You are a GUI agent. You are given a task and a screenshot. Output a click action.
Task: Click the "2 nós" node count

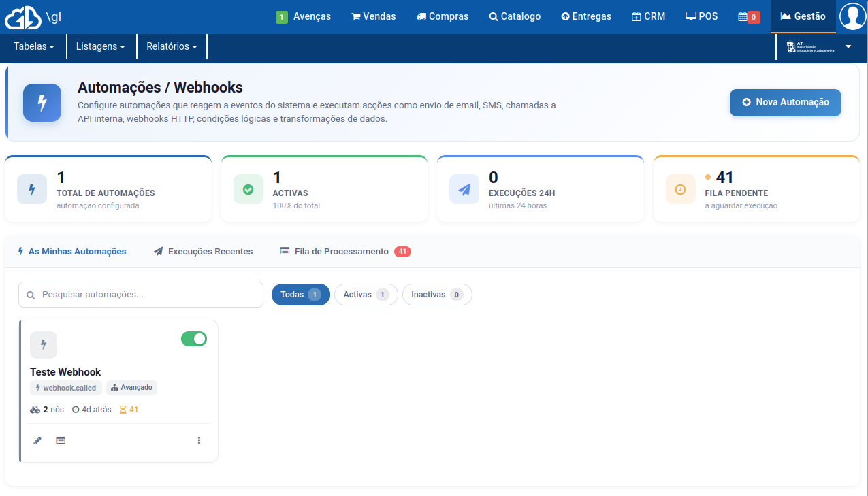(x=47, y=410)
